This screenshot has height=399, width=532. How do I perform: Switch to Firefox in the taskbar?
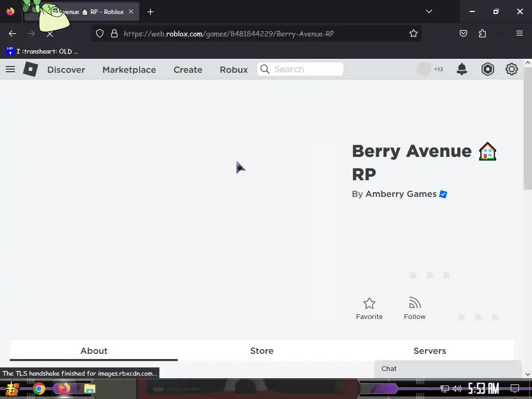coord(64,389)
